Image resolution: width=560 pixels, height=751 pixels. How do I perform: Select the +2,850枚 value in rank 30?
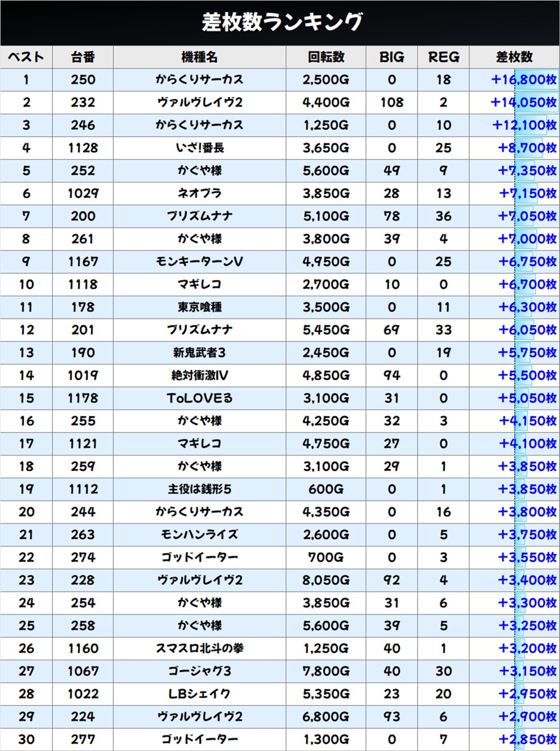pos(527,739)
